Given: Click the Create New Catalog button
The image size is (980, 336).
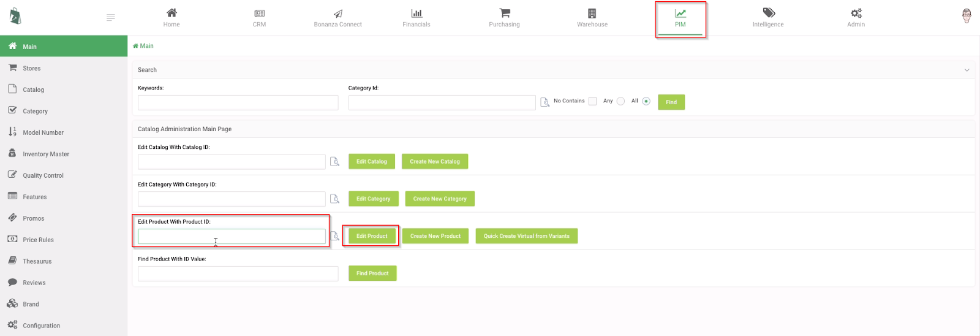Looking at the screenshot, I should pyautogui.click(x=435, y=161).
